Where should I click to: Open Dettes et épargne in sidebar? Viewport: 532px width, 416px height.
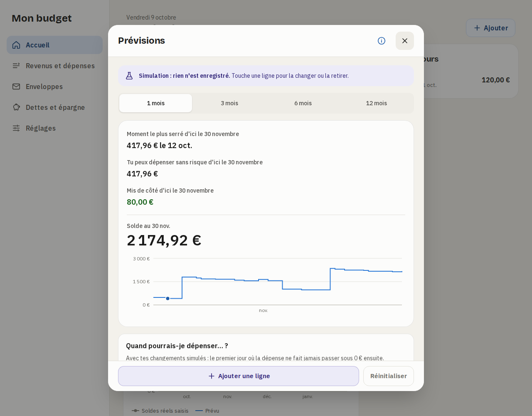tap(54, 107)
